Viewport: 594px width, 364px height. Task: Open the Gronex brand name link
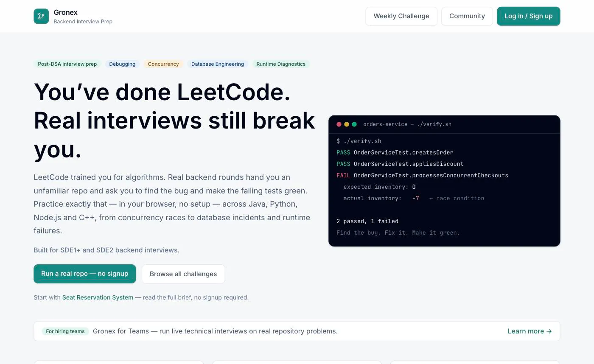click(66, 12)
